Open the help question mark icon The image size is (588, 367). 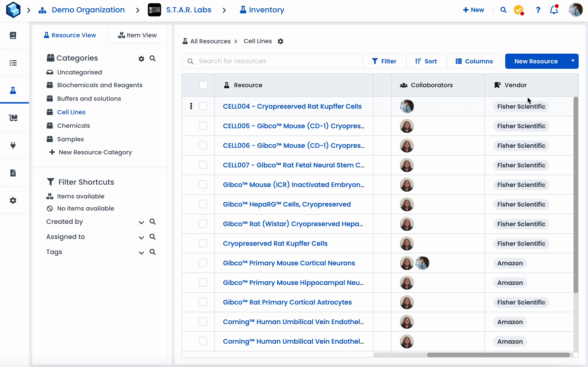(538, 10)
